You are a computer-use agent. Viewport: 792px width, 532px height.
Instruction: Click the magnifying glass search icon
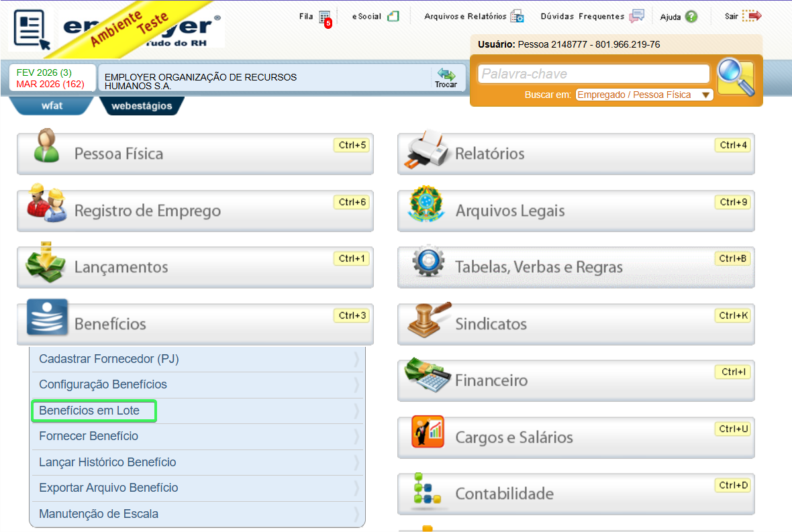[736, 77]
